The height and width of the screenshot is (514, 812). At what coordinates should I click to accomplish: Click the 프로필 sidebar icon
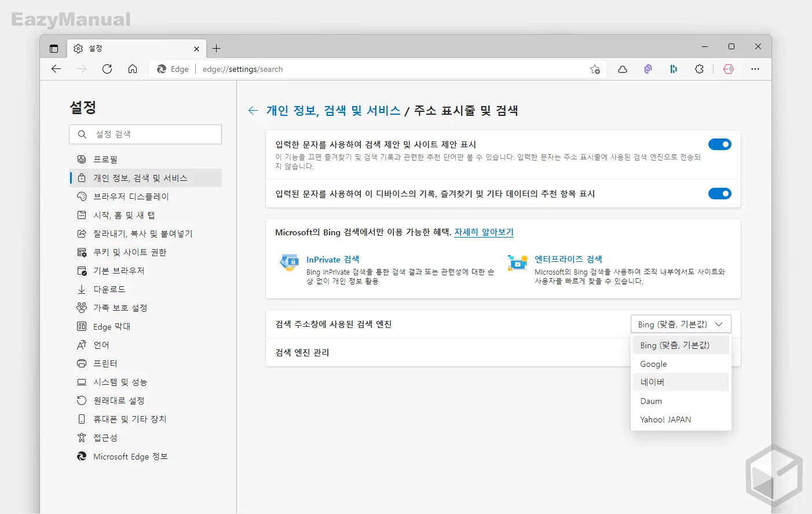tap(82, 159)
